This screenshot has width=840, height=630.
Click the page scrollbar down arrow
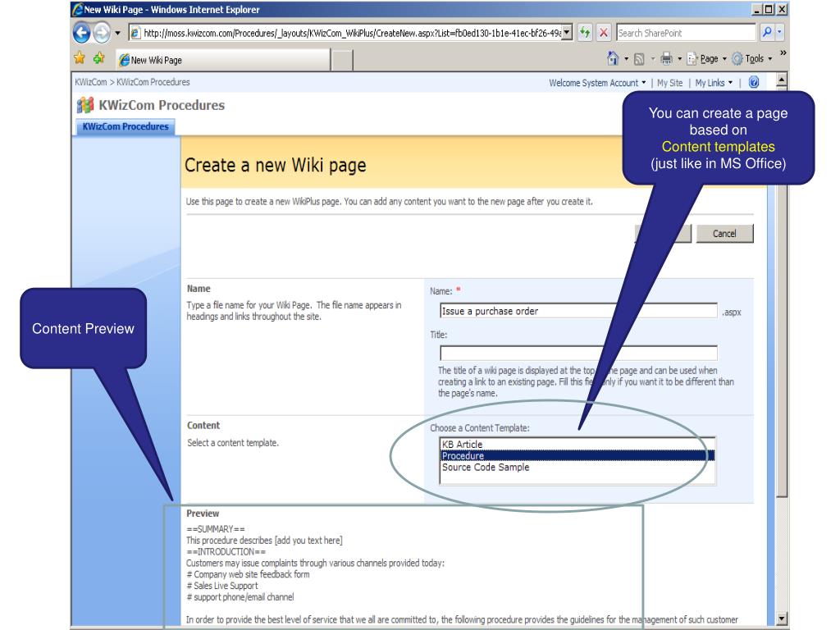pyautogui.click(x=782, y=619)
